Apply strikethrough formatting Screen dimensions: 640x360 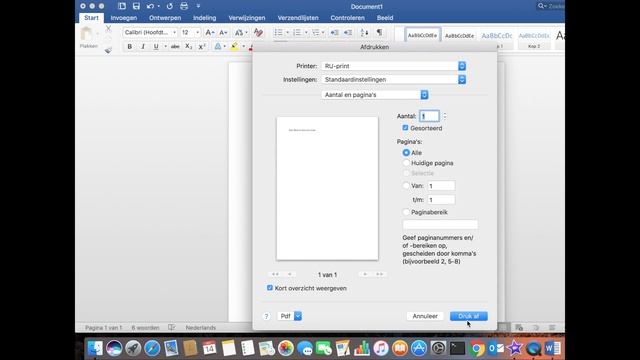175,47
